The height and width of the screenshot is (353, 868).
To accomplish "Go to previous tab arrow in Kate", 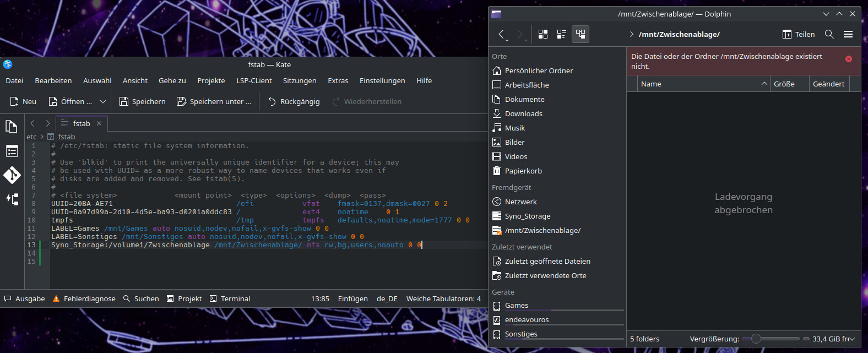I will tap(32, 123).
